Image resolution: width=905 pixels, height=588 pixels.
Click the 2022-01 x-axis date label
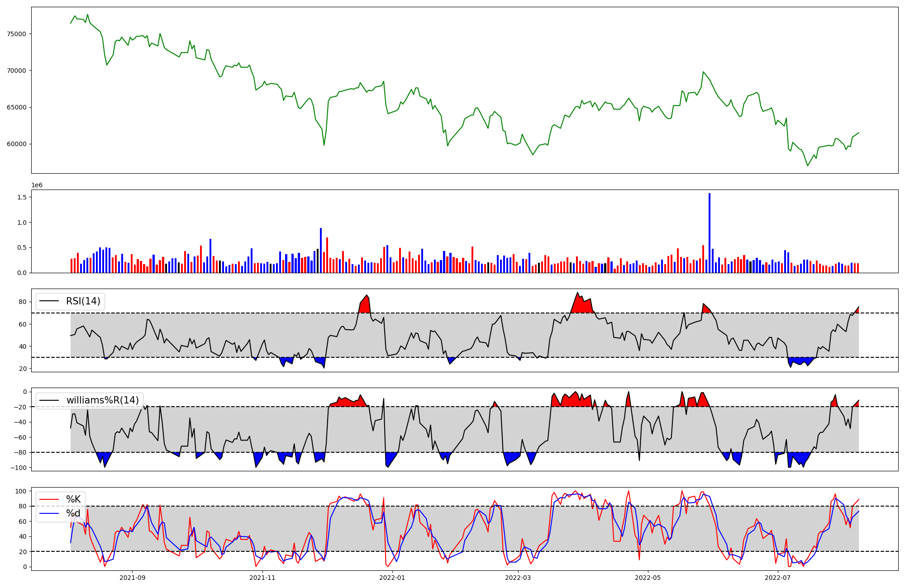pyautogui.click(x=392, y=578)
